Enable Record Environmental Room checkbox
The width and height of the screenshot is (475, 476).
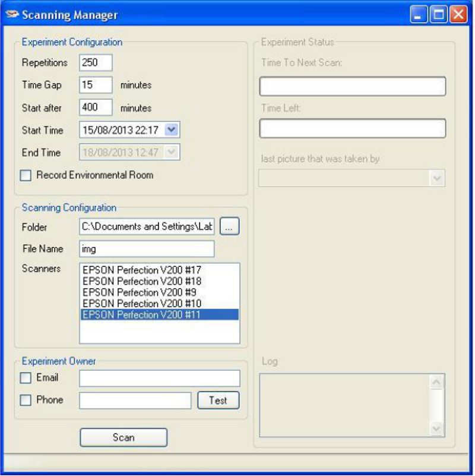(26, 175)
